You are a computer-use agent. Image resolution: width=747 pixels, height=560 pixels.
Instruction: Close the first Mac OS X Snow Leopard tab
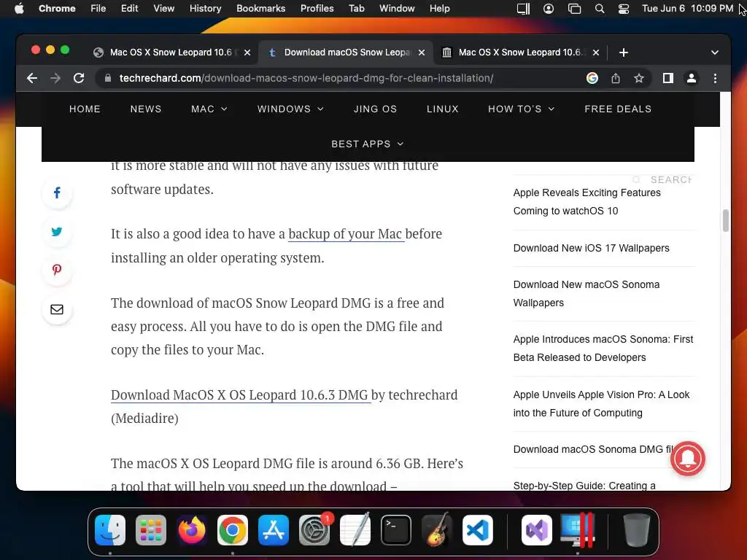click(247, 52)
